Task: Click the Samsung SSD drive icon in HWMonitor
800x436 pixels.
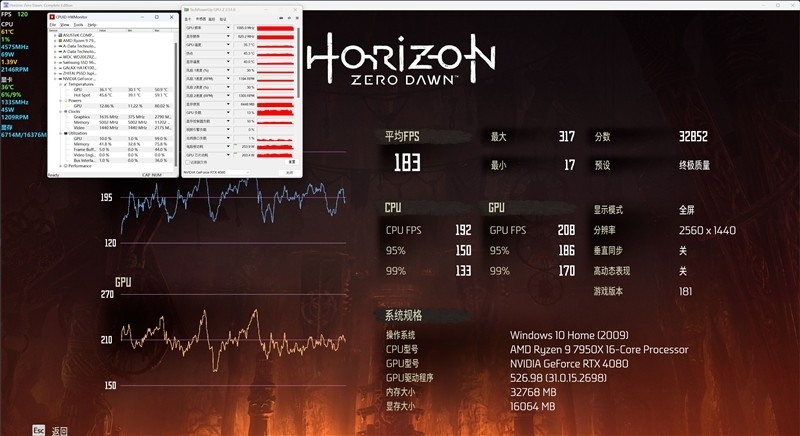Action: 60,62
